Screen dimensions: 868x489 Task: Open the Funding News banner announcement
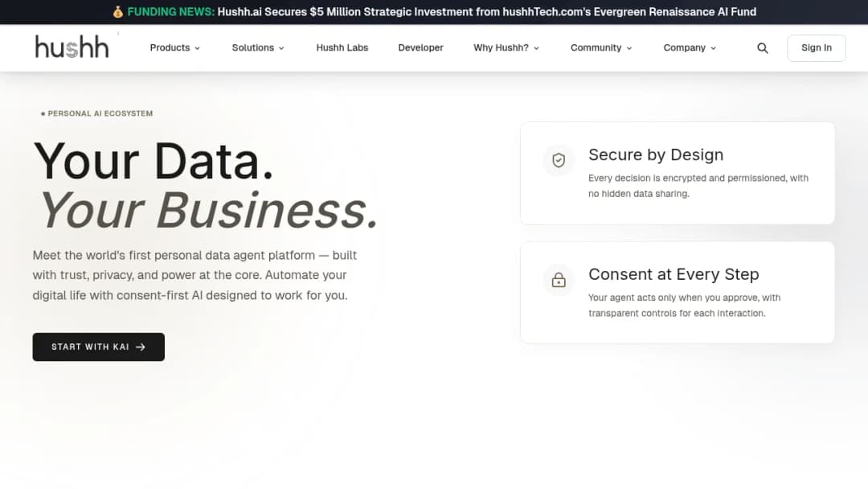pos(434,11)
